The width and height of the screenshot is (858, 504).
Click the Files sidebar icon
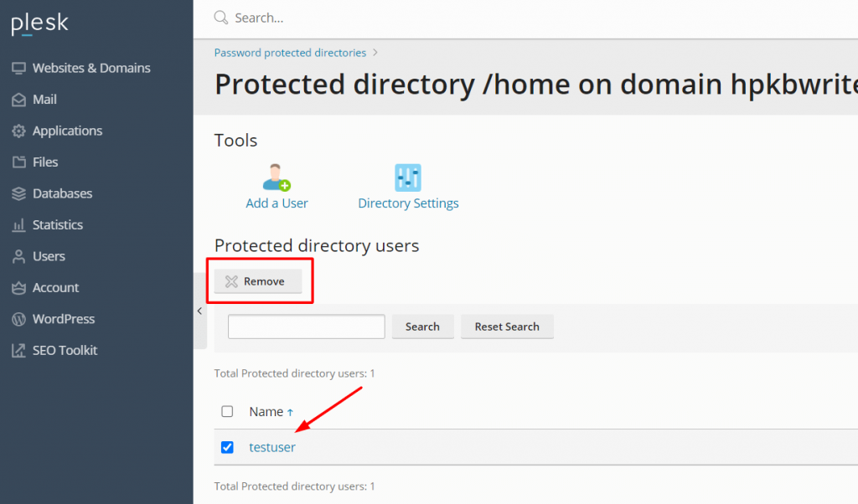[18, 162]
